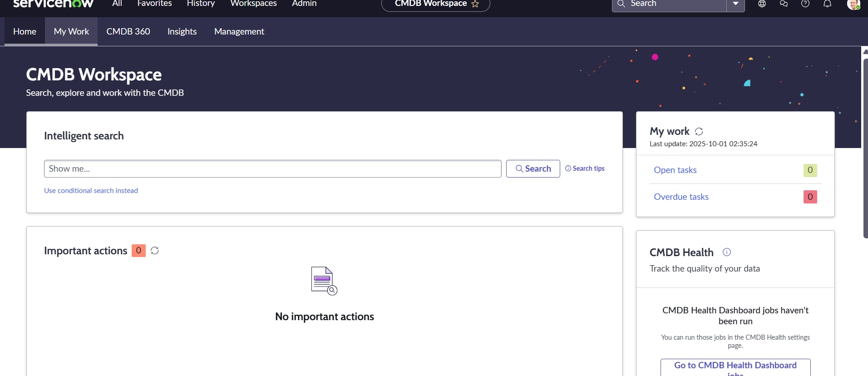Open the chat conversations icon

click(784, 4)
